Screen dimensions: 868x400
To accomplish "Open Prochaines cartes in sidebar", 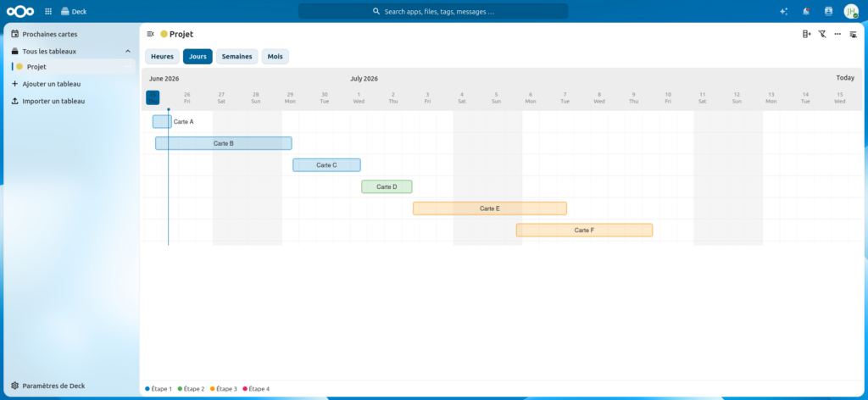I will click(70, 34).
